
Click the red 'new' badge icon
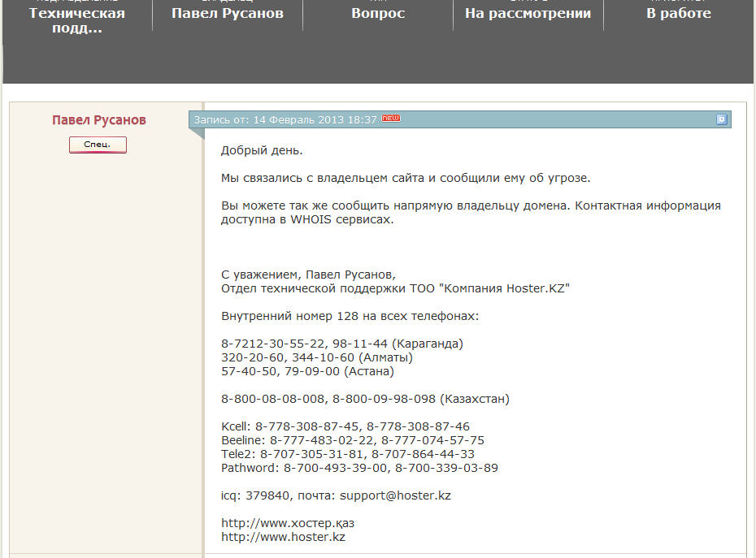pyautogui.click(x=391, y=118)
